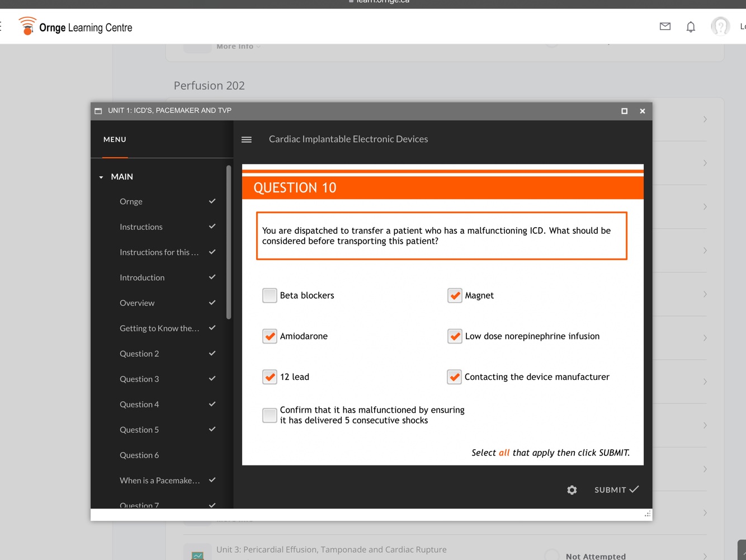Viewport: 746px width, 560px height.
Task: Open the Instructions menu item
Action: (162, 227)
